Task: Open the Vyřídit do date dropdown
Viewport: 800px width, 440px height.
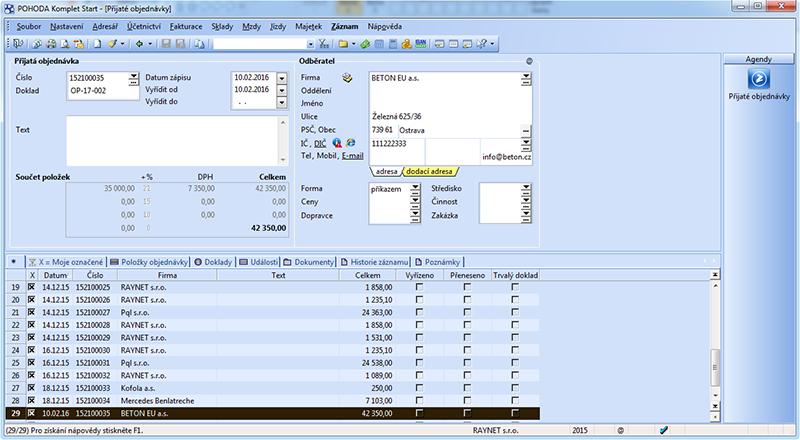Action: 282,103
